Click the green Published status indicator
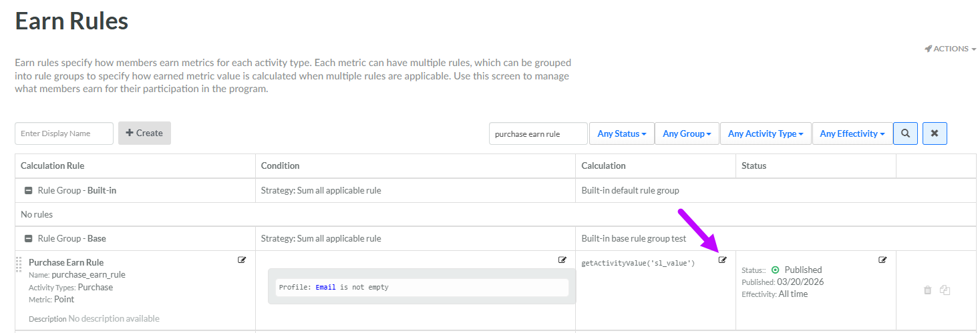 point(775,270)
